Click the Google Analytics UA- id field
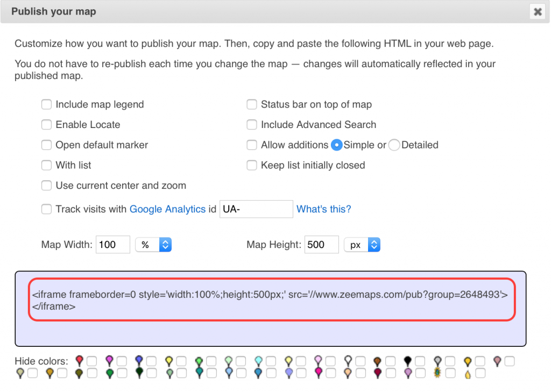This screenshot has height=392, width=551. (256, 209)
